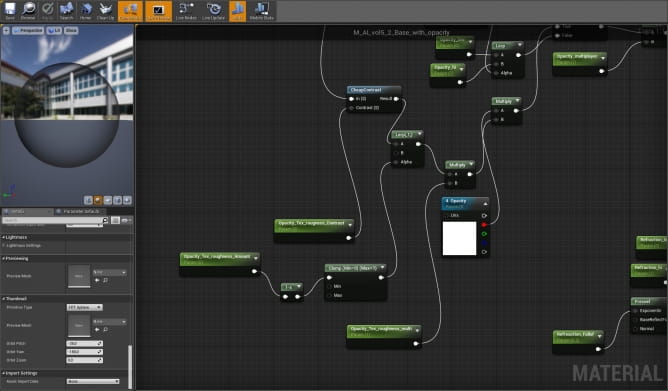Open the Perspective view mode menu
Screen dimensions: 668x391
tap(28, 31)
